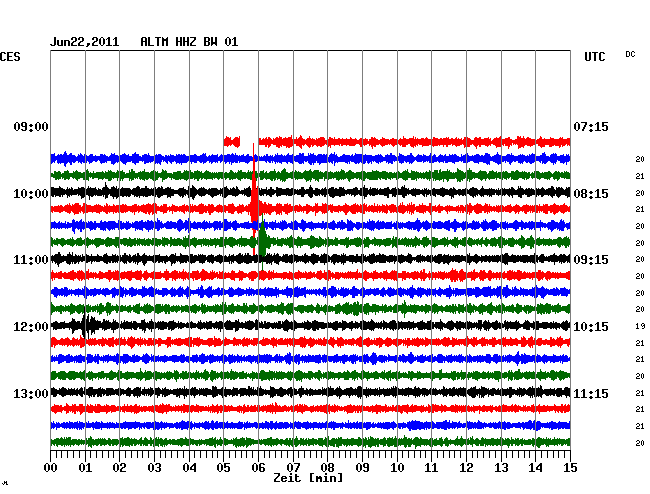Click minute label 09 on time axis

click(362, 467)
